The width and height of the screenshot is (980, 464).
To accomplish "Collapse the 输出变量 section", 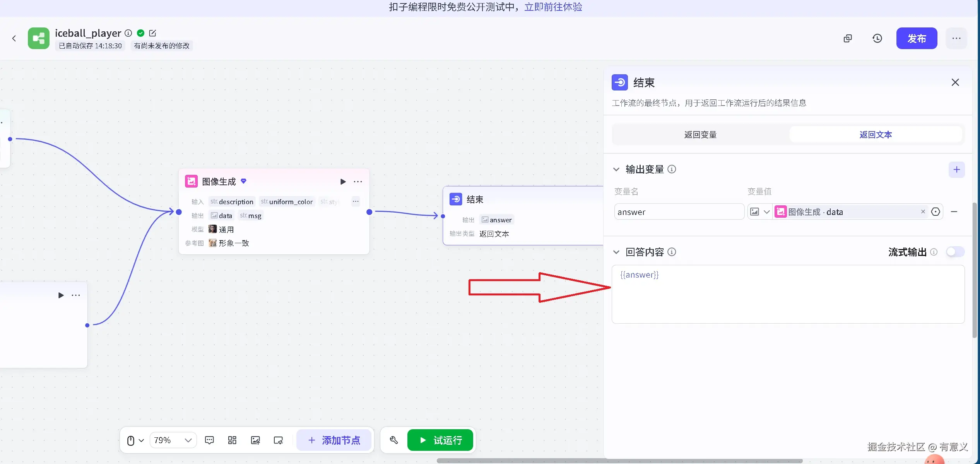I will tap(616, 169).
